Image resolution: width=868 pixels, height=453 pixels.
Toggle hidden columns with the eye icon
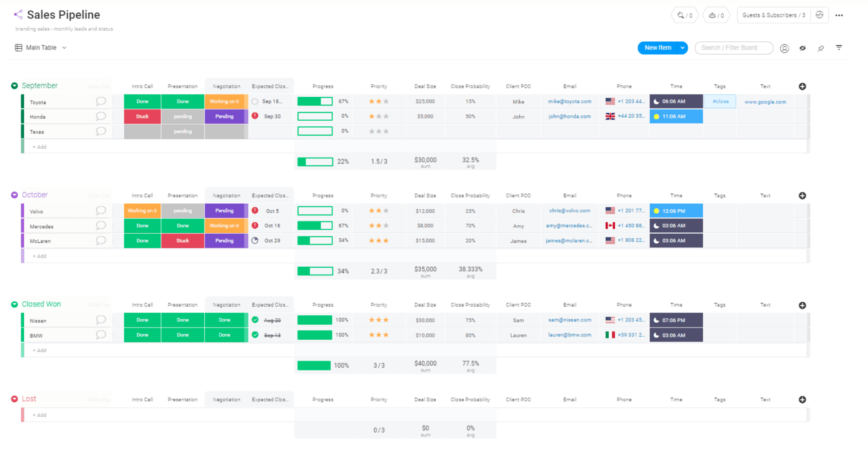(802, 48)
